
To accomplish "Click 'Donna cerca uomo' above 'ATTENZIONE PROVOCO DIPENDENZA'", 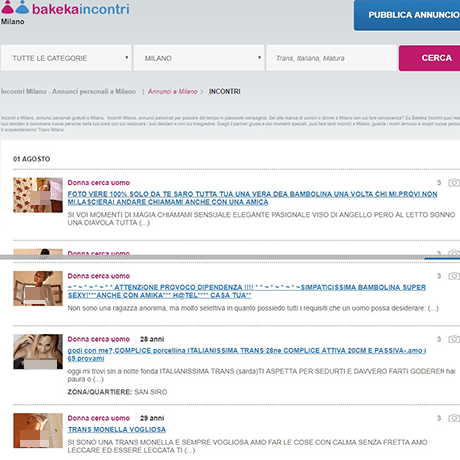I will pos(99,276).
